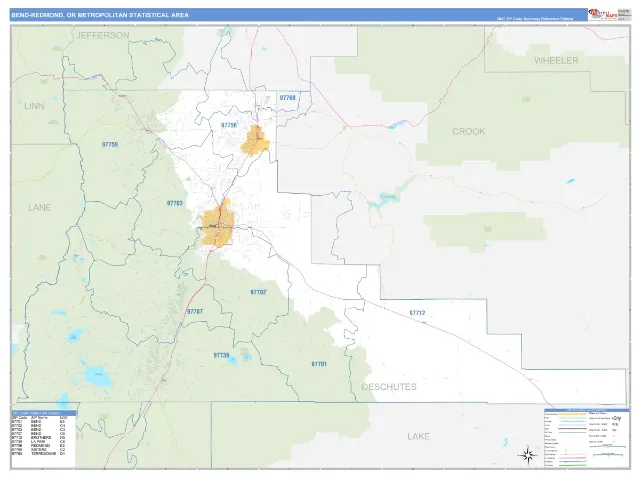The image size is (640, 480).
Task: Click the BROTHERS row in ZIP index
Action: tap(39, 438)
